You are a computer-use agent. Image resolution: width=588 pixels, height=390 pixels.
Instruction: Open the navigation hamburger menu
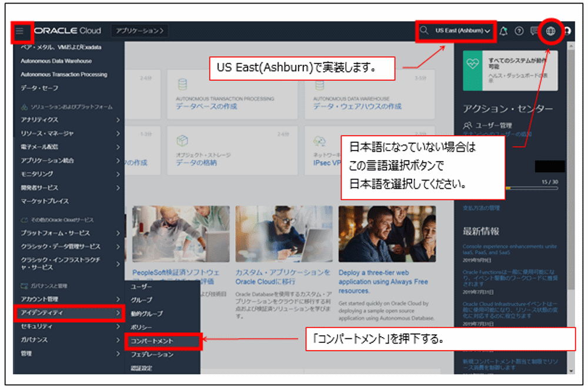click(22, 30)
